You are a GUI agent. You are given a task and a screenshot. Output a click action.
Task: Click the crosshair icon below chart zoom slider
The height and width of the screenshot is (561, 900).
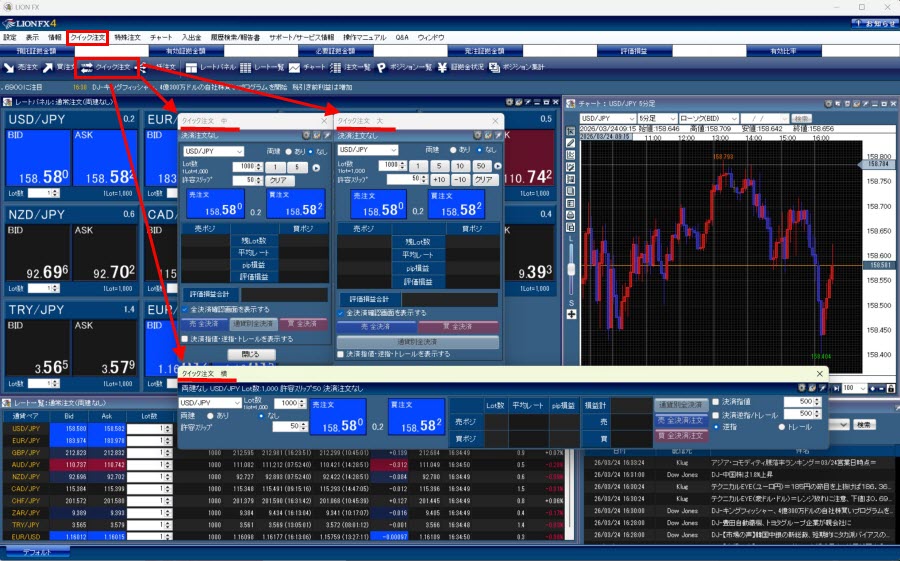[571, 314]
